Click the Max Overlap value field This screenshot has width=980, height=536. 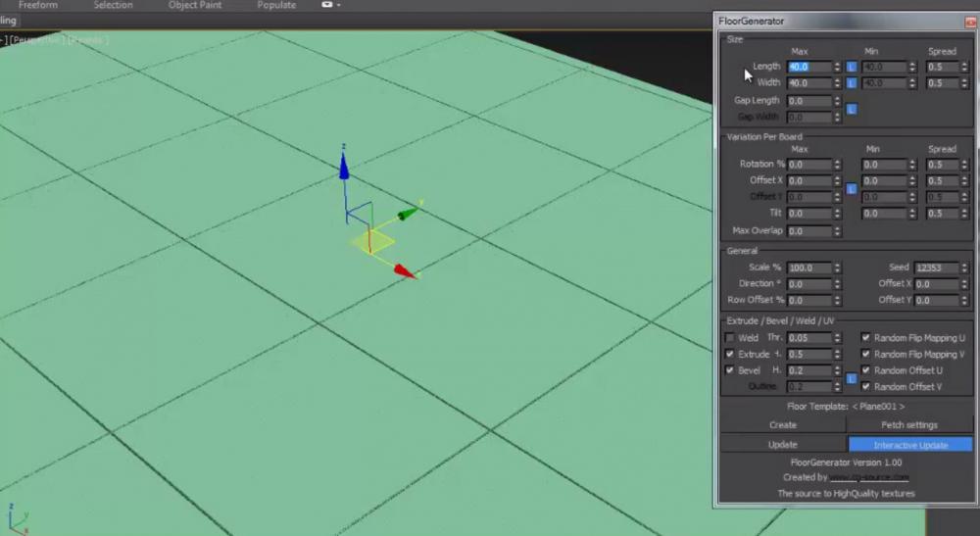point(809,231)
